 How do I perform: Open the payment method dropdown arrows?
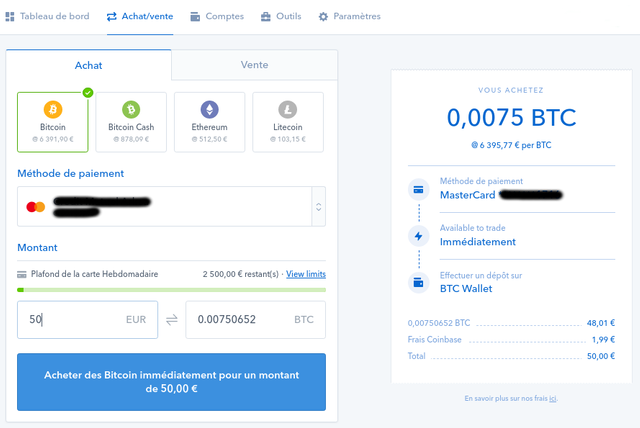(x=319, y=207)
